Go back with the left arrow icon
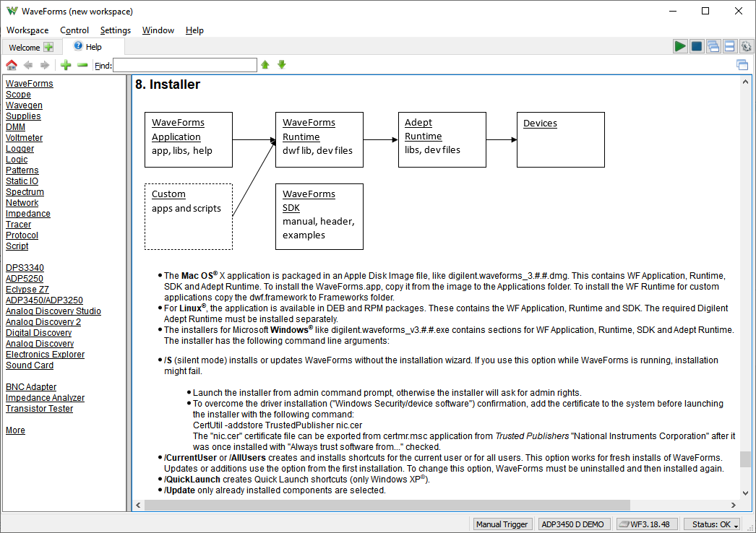 tap(28, 65)
